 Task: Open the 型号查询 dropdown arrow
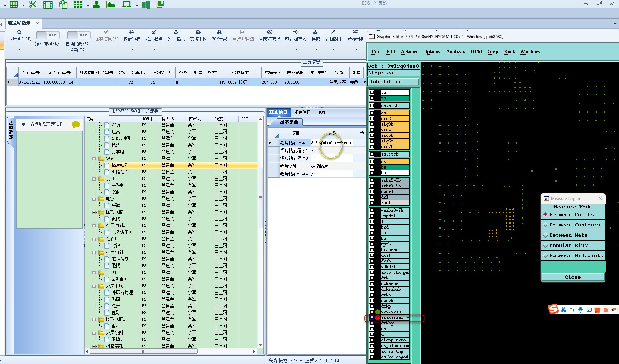(20, 50)
